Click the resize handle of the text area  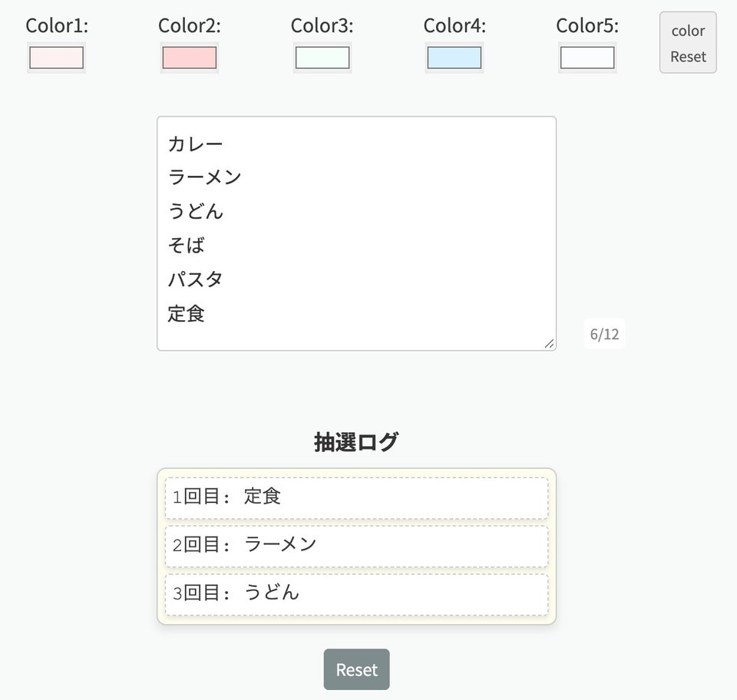point(549,343)
